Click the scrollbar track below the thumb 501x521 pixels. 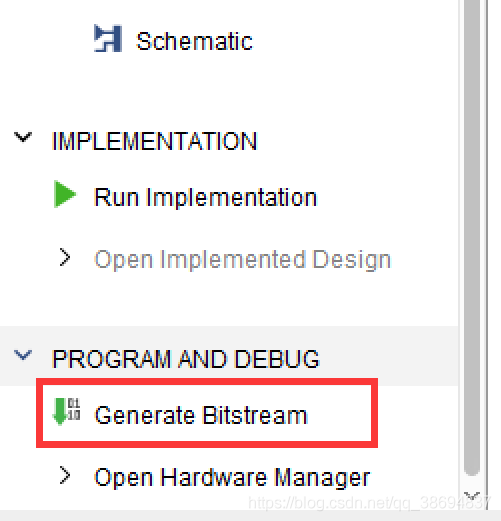[472, 483]
